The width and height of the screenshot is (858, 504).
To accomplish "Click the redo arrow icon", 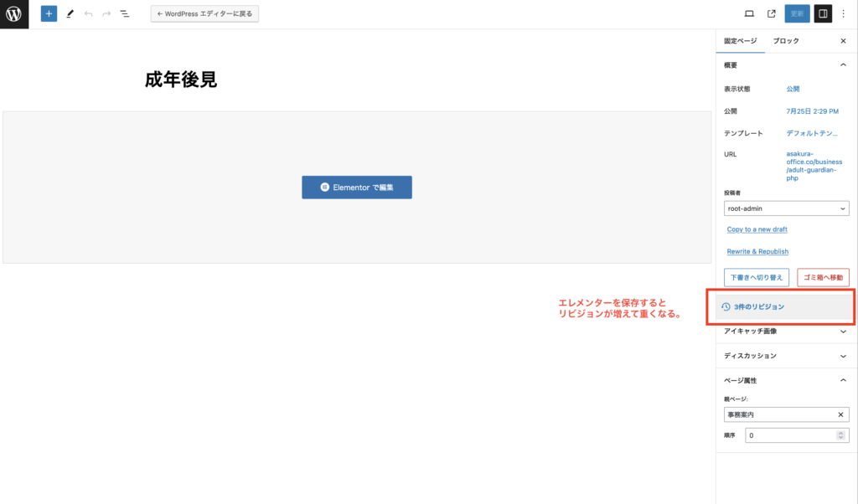I will point(106,14).
